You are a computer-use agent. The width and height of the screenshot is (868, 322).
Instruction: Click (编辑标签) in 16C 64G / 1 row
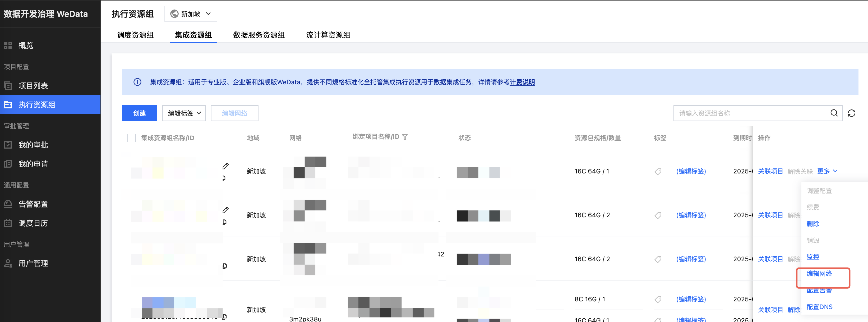(x=691, y=171)
